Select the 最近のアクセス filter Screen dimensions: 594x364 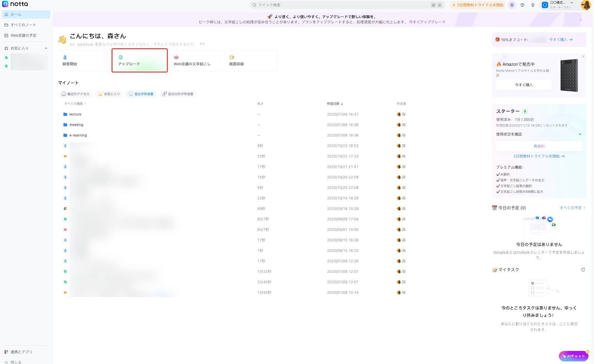[75, 94]
